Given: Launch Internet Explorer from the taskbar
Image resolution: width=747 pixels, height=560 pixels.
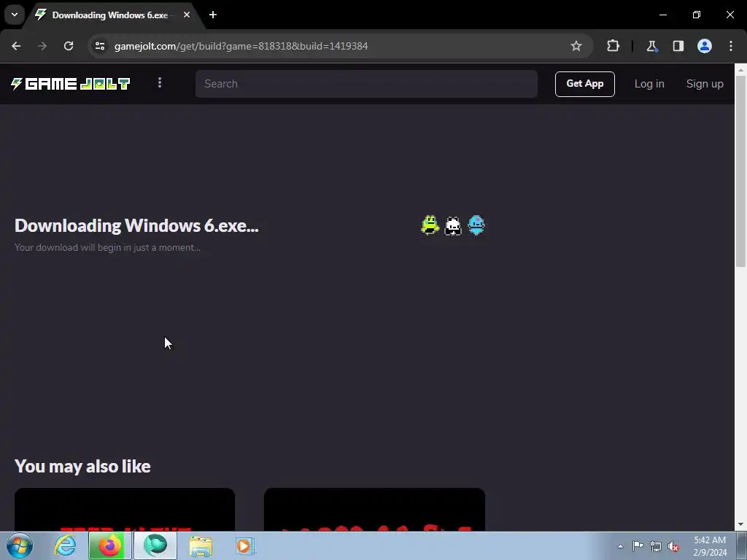Looking at the screenshot, I should [x=65, y=545].
